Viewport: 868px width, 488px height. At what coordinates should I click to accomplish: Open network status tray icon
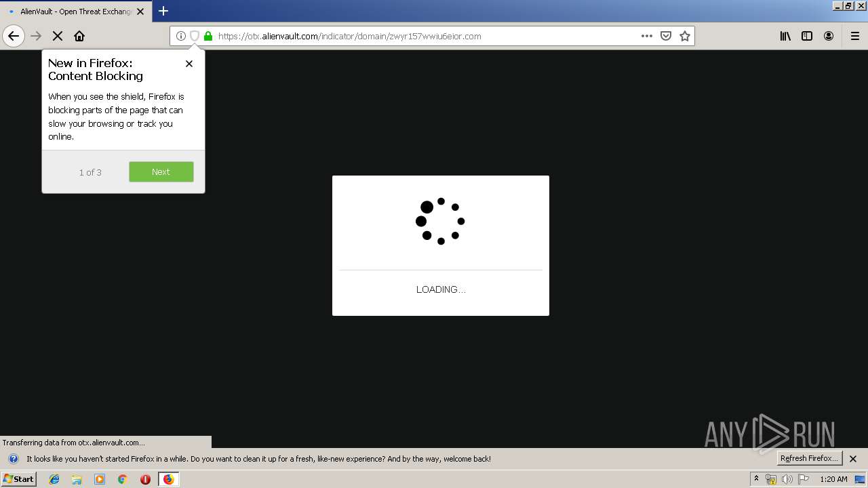(x=771, y=479)
